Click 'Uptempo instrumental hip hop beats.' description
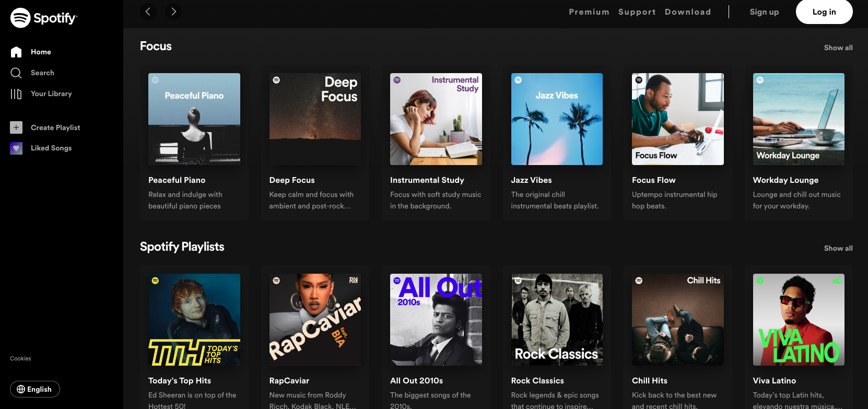The height and width of the screenshot is (409, 868). [x=675, y=200]
